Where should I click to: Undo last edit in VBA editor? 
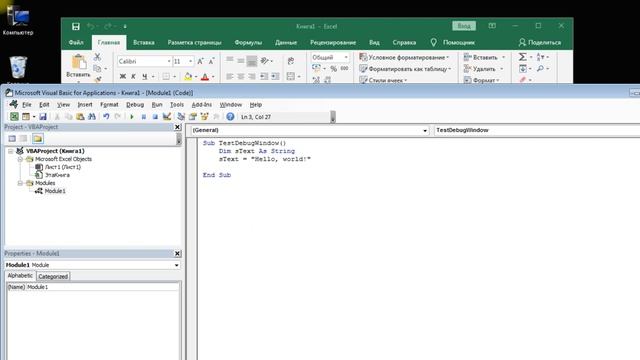[106, 117]
